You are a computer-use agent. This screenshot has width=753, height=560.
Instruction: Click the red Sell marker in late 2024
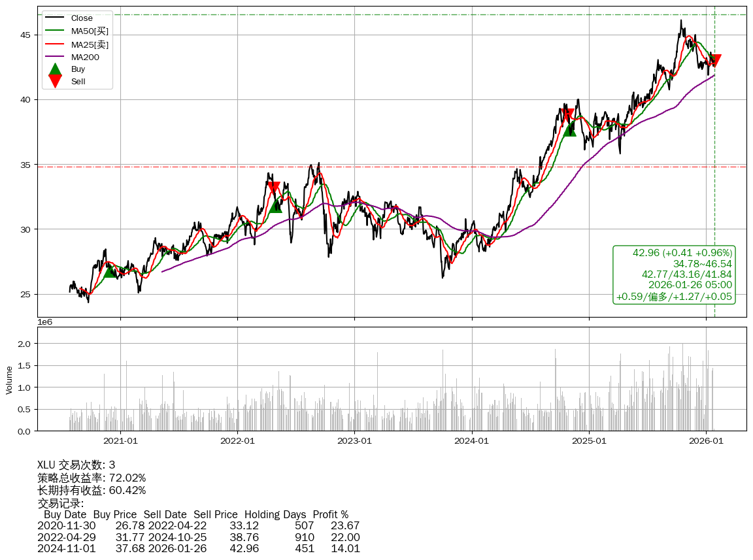pyautogui.click(x=569, y=115)
